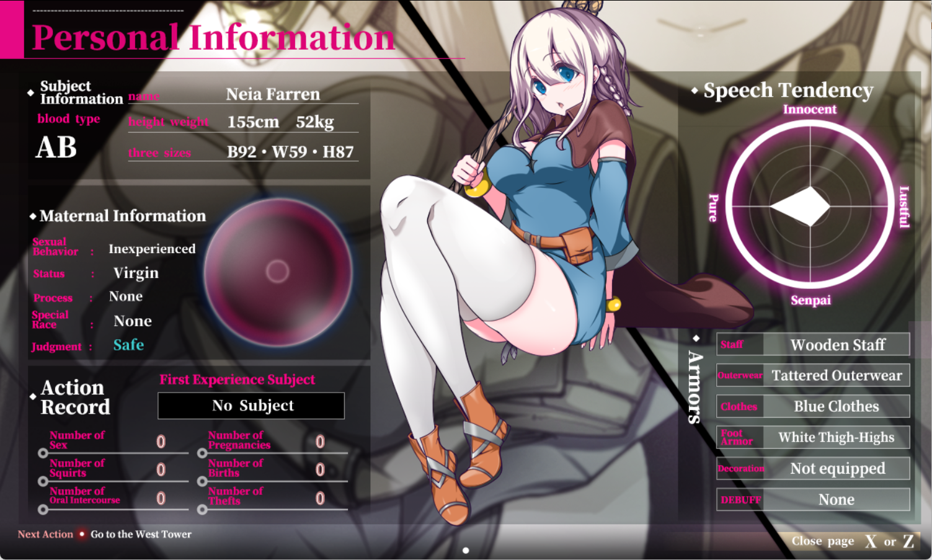Screen dimensions: 932x560
Task: Click the First Experience Subject label
Action: tap(237, 380)
